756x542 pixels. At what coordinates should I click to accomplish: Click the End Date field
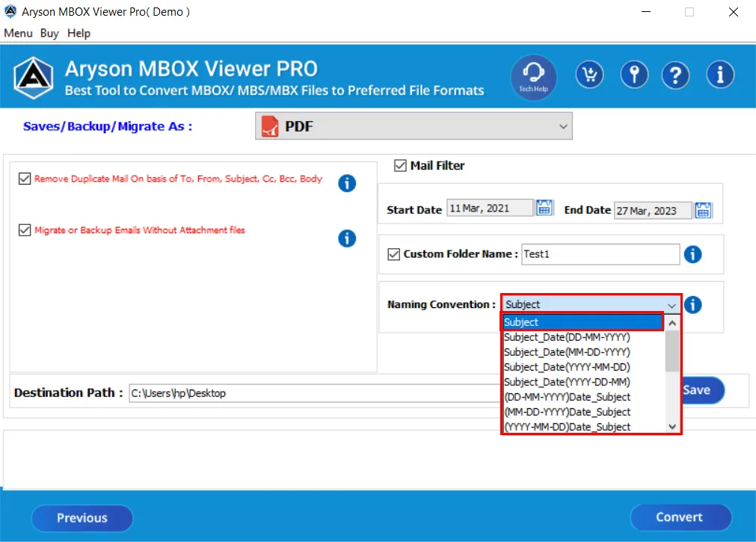click(653, 211)
